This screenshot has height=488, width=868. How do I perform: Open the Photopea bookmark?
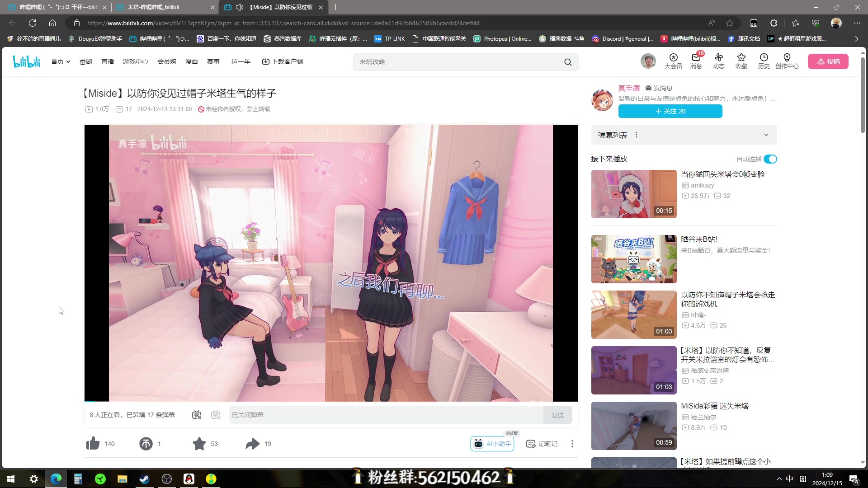pos(502,39)
